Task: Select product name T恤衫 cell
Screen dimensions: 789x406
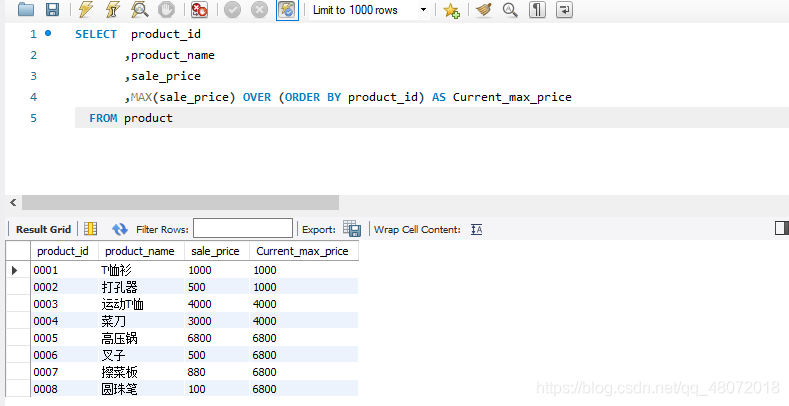Action: tap(141, 270)
